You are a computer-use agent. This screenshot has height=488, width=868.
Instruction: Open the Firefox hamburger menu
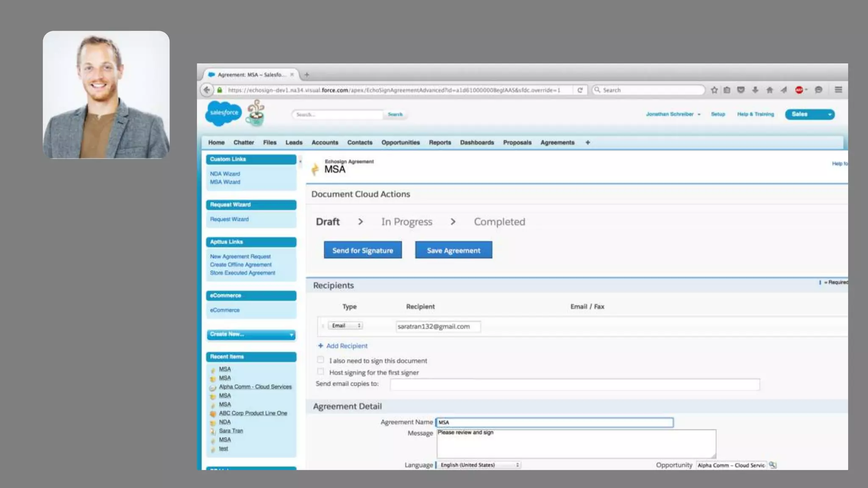838,90
